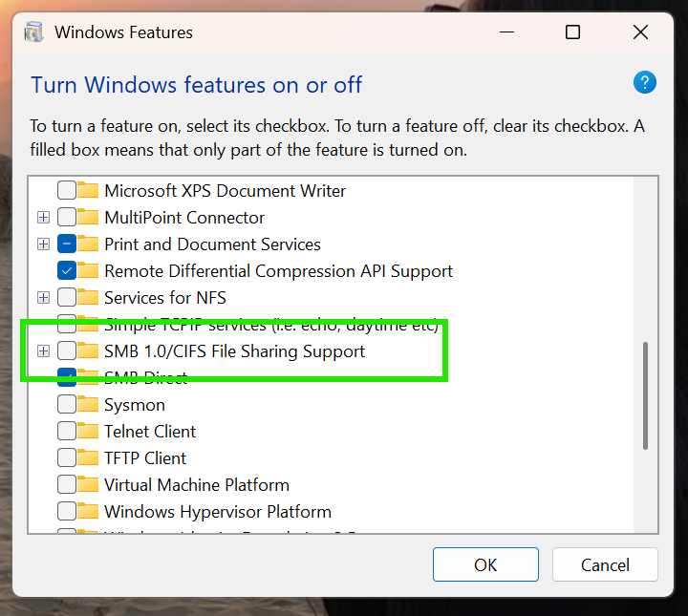Select 'Virtual Machine Platform' label text
The width and height of the screenshot is (688, 616).
tap(197, 485)
